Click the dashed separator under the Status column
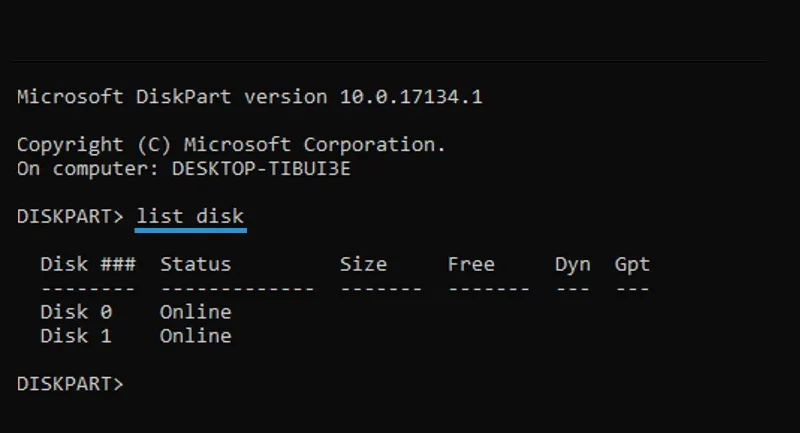Viewport: 800px width, 433px height. click(237, 289)
